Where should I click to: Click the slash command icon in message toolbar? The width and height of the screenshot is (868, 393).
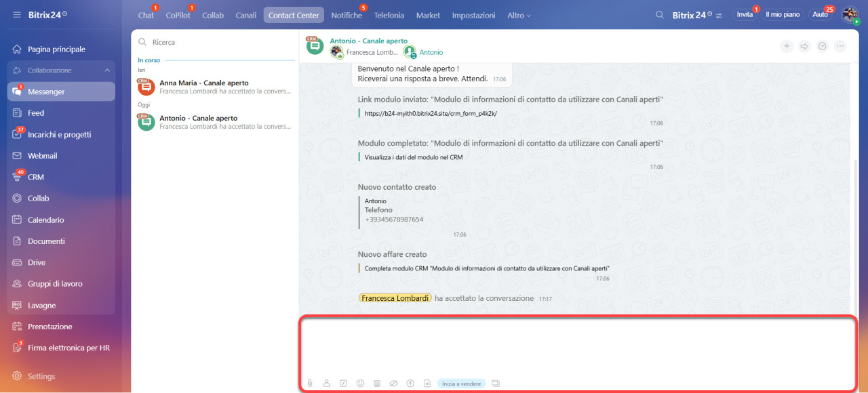(x=343, y=384)
